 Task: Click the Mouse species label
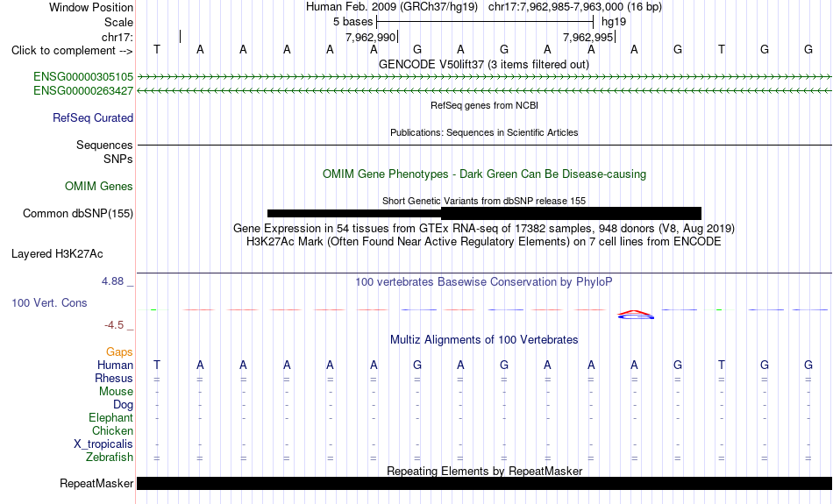tap(116, 392)
